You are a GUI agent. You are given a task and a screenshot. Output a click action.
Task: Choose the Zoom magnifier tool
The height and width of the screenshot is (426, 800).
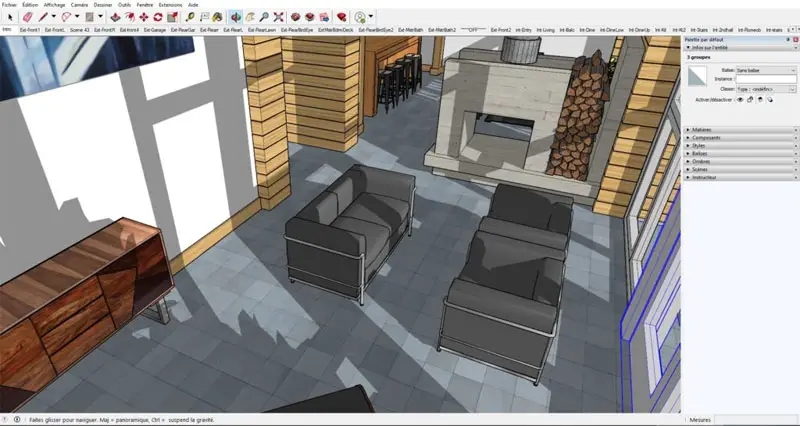tap(264, 17)
